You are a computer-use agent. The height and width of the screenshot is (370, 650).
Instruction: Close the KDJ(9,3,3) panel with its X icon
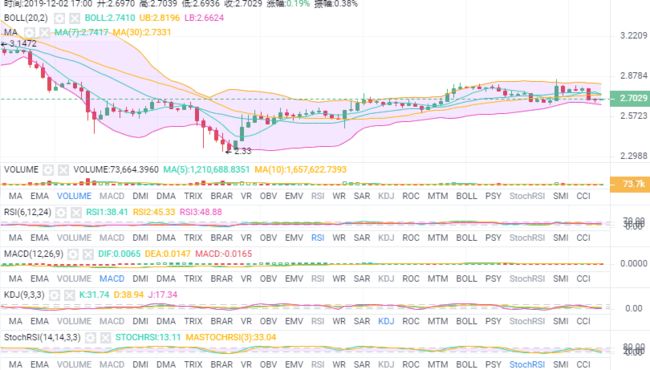pyautogui.click(x=69, y=295)
